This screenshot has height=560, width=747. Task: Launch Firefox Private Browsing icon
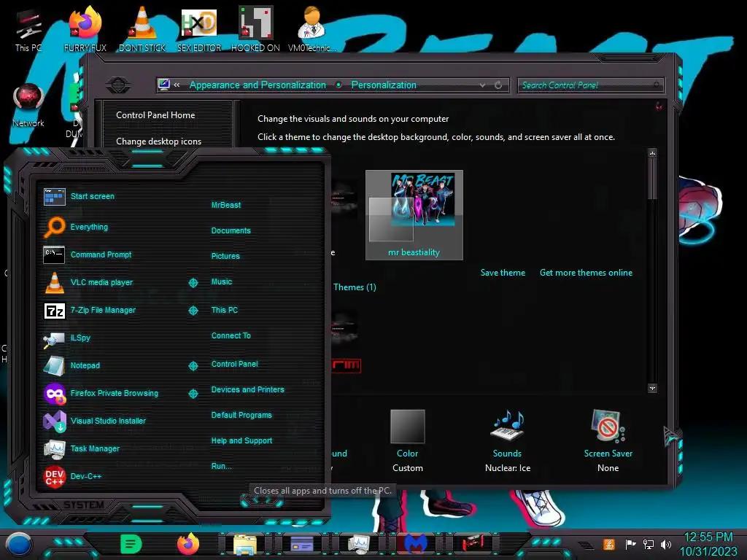pyautogui.click(x=54, y=394)
